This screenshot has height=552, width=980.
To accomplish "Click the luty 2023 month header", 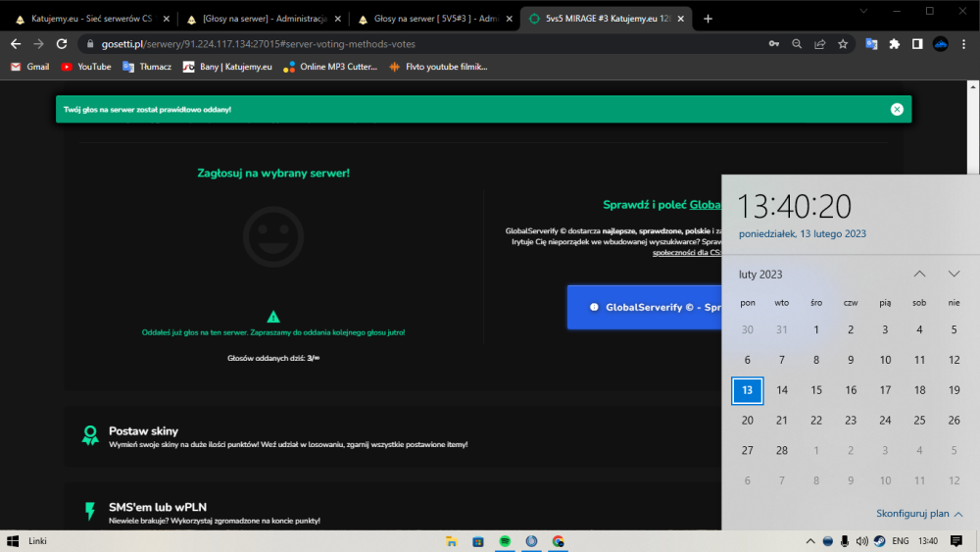I will click(x=760, y=275).
